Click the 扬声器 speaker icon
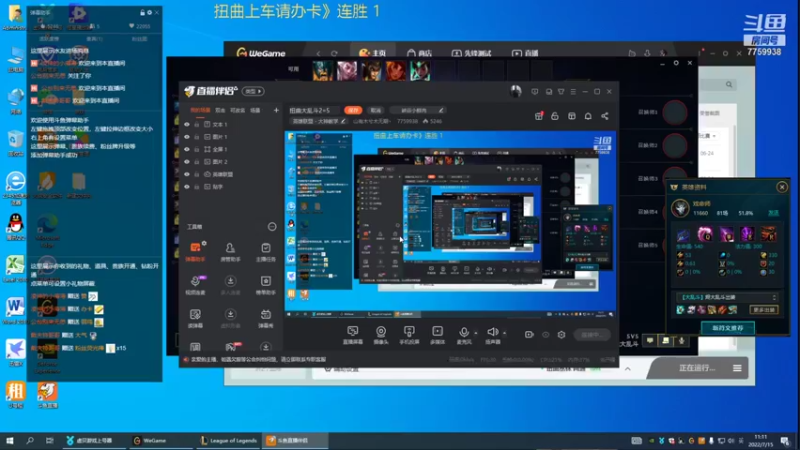800x450 pixels. (x=492, y=333)
